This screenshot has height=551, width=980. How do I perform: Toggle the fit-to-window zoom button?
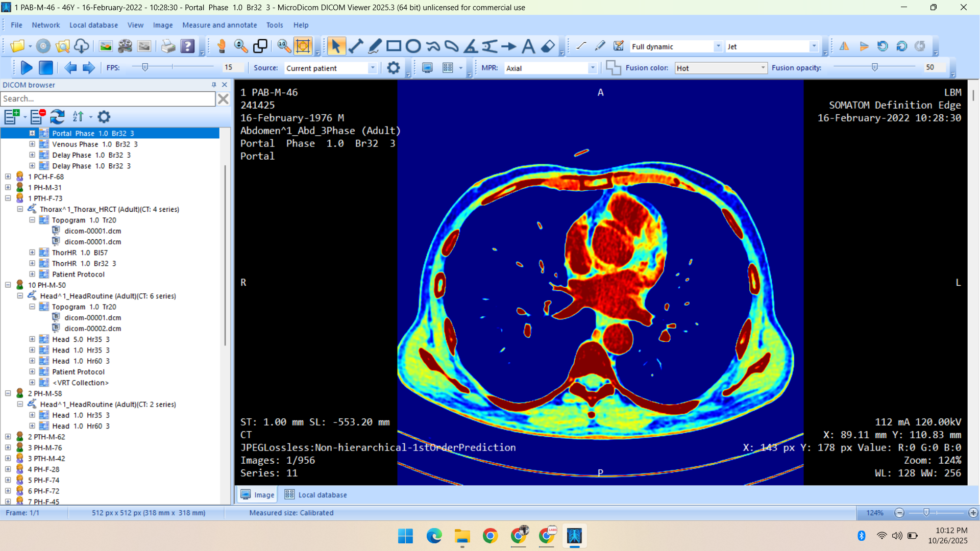click(303, 46)
